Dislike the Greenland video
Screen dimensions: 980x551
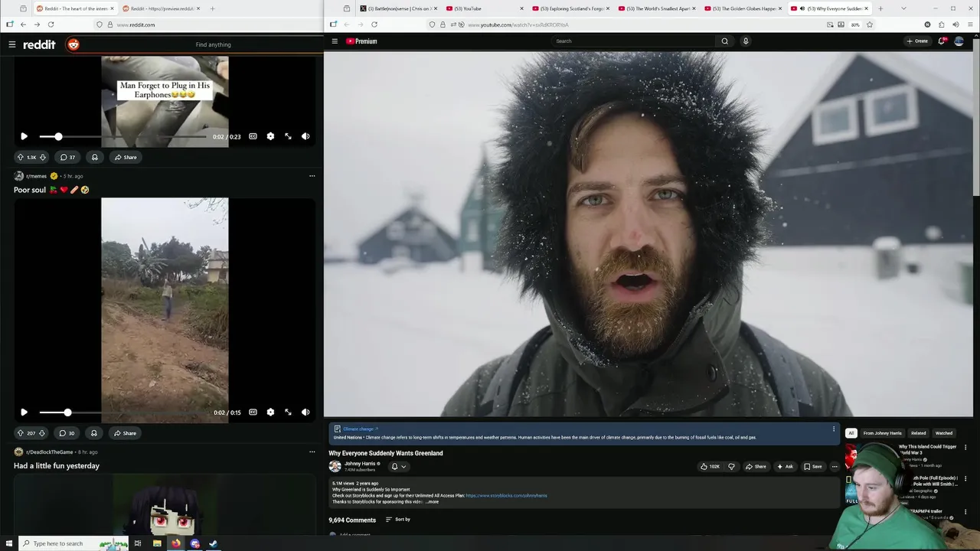pyautogui.click(x=731, y=466)
